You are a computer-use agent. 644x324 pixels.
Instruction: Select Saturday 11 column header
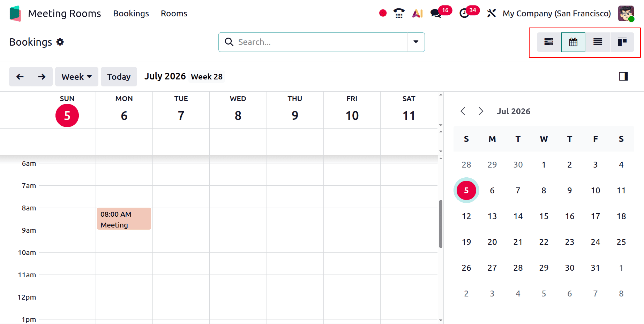[409, 110]
